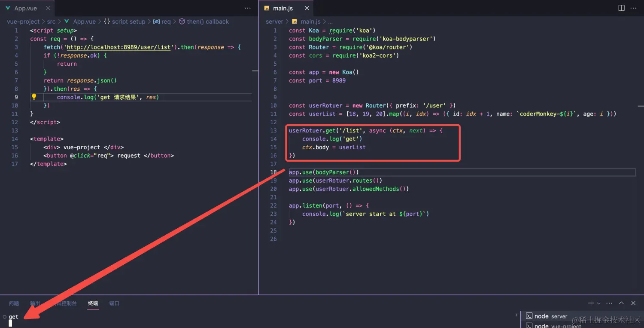Screen dimensions: 644x328
Task: Close the App.vue editor tab
Action: click(x=48, y=8)
